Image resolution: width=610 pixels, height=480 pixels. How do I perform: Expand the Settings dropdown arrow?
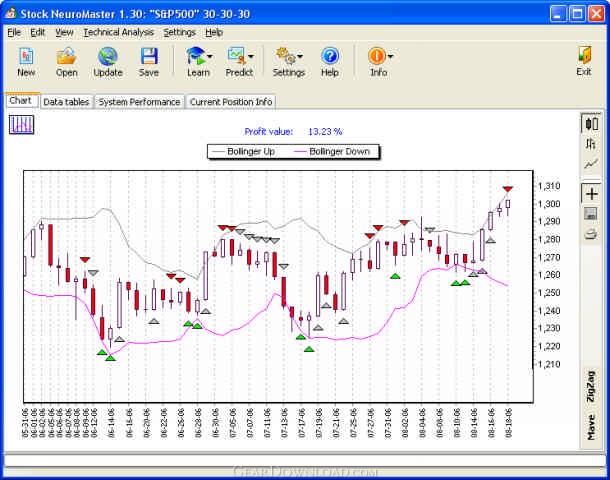(300, 57)
